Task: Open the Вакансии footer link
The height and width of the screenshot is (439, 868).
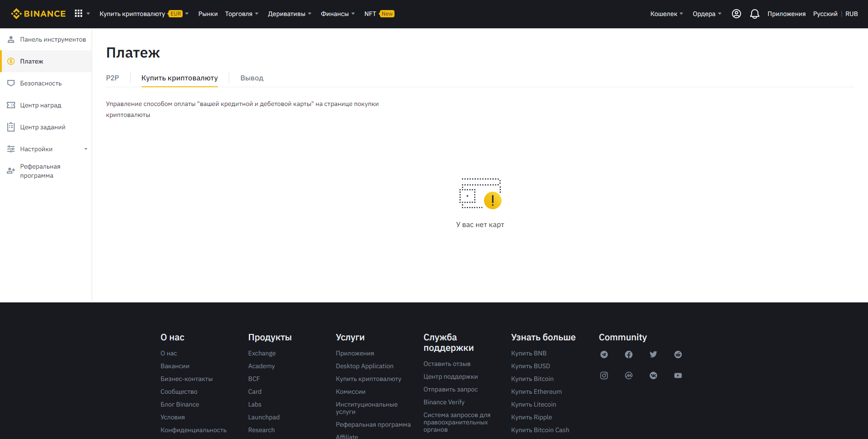Action: pyautogui.click(x=175, y=366)
